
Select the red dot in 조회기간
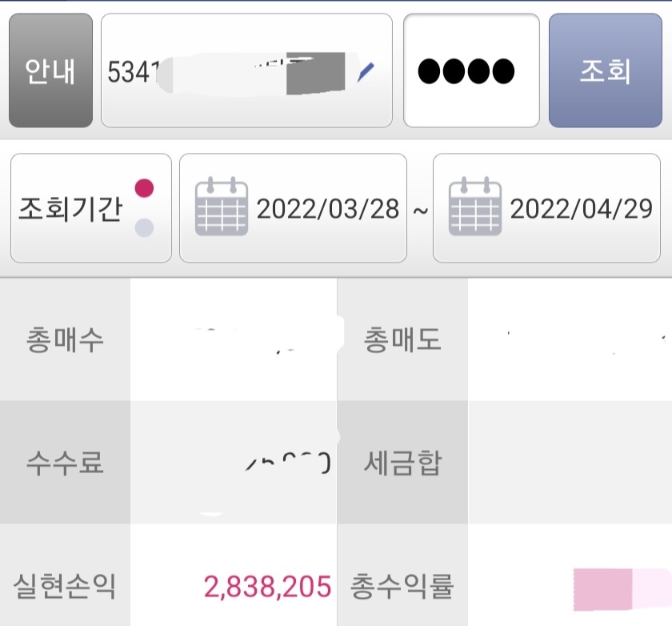144,188
